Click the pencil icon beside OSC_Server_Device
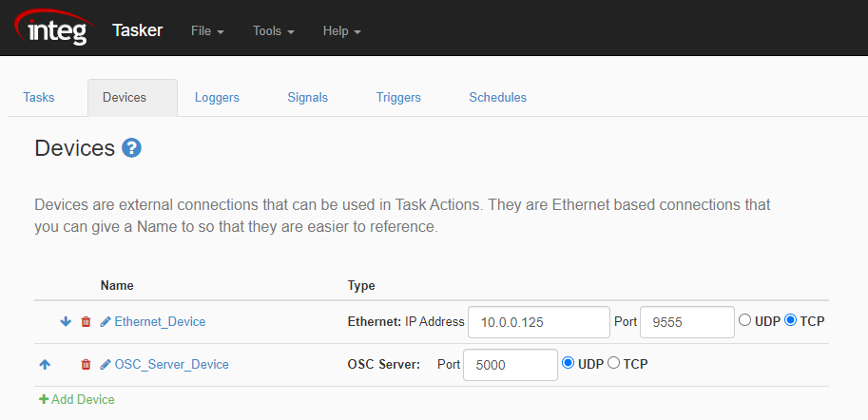Screen dimensions: 868x420 (x=106, y=365)
